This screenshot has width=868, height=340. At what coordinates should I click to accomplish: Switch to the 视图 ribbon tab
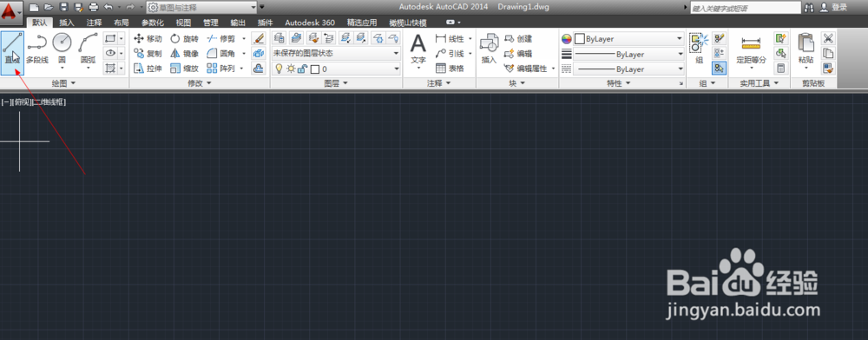pos(183,23)
